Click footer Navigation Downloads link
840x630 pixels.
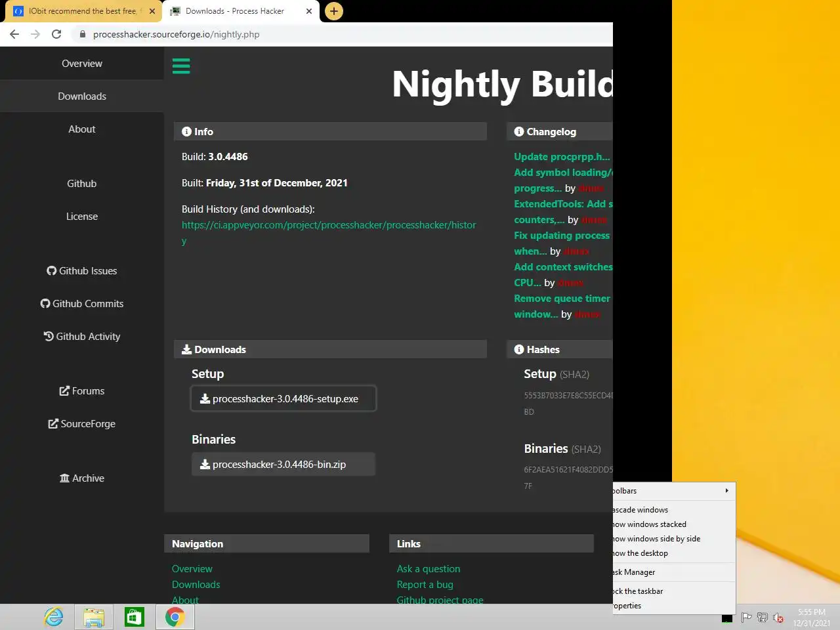(196, 584)
